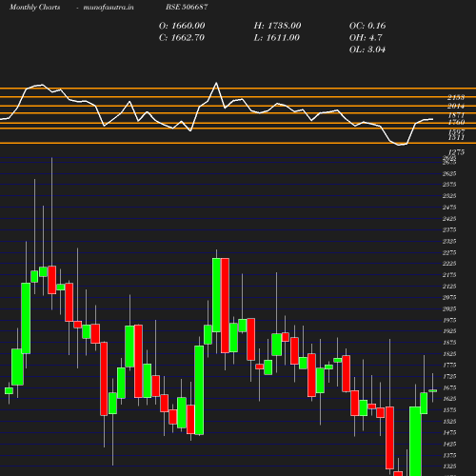Viewport: 476px width, 476px height.
Task: Click the 1871 indicator level label
Action: point(456,115)
